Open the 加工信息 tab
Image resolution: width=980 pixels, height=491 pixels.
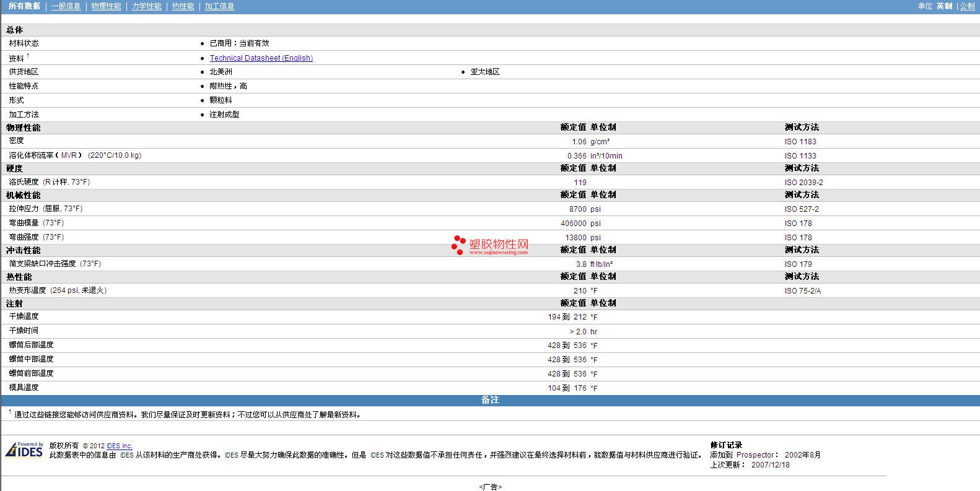[x=219, y=6]
